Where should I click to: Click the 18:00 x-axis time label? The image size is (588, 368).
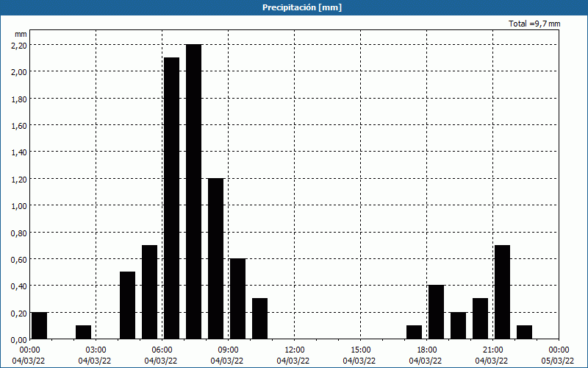point(427,350)
